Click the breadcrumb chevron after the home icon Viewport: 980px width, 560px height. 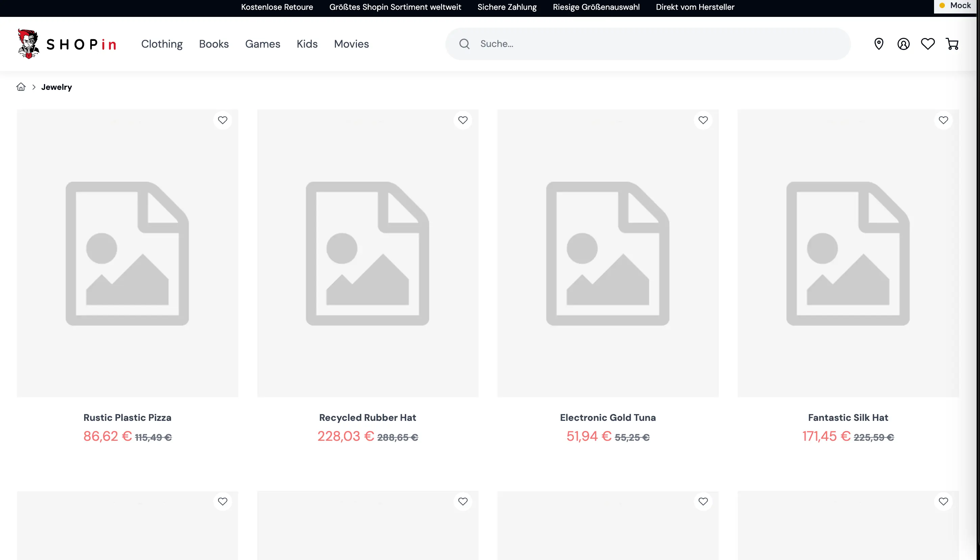[34, 87]
